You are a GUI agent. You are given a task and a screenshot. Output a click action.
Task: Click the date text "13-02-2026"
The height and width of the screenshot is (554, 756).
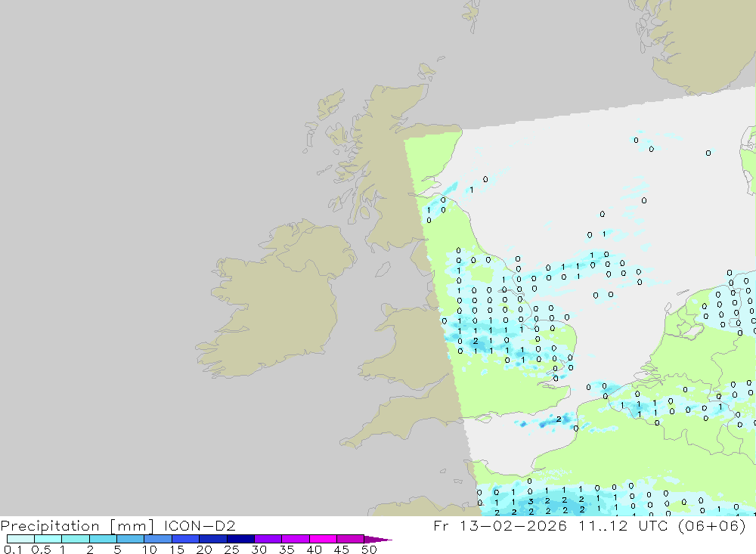[513, 525]
